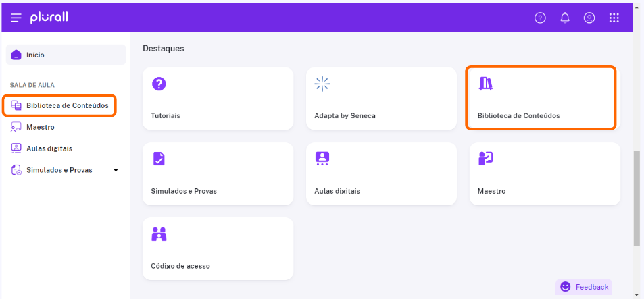Open the Aulas digitais card
The width and height of the screenshot is (644, 299).
(381, 174)
